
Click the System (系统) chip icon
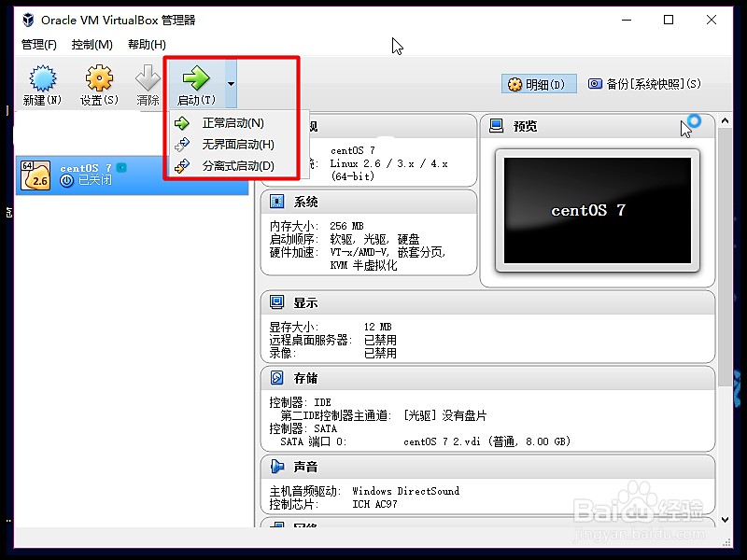276,202
